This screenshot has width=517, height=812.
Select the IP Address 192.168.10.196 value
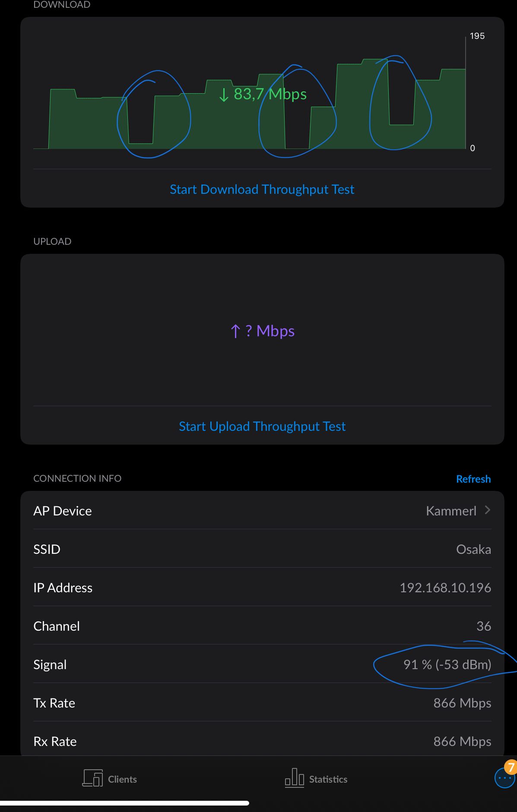tap(445, 588)
